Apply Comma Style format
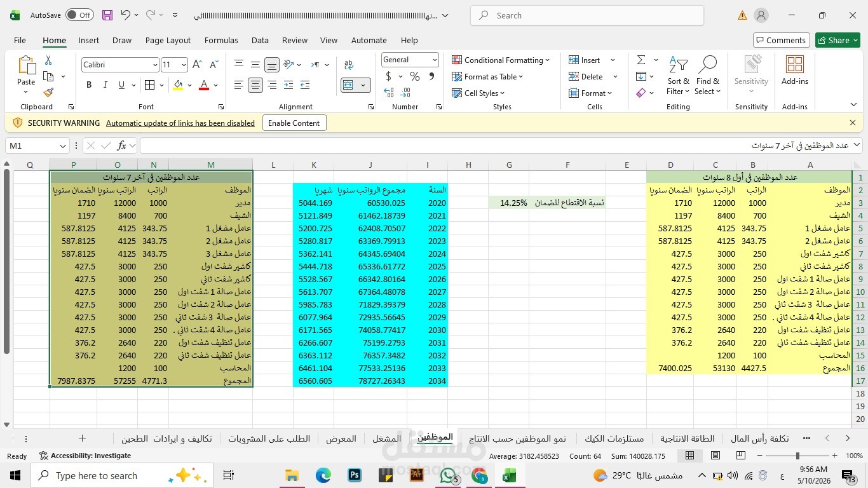Screen dimensions: 868x488 [431, 76]
